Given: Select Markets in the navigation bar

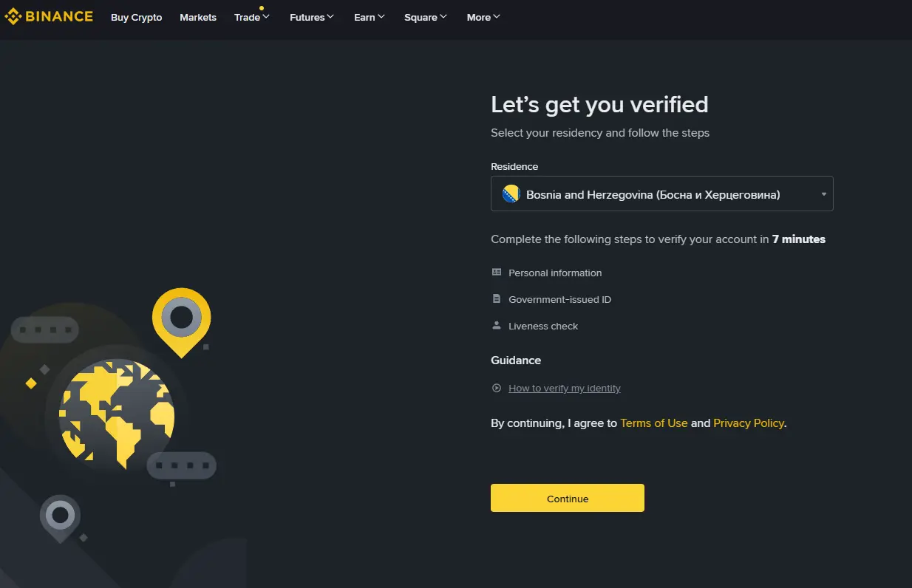Looking at the screenshot, I should 197,17.
